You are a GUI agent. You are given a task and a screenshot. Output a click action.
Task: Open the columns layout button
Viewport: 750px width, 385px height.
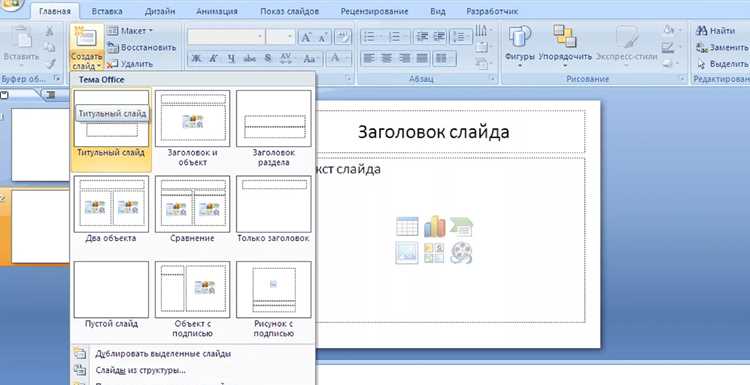pyautogui.click(x=443, y=58)
